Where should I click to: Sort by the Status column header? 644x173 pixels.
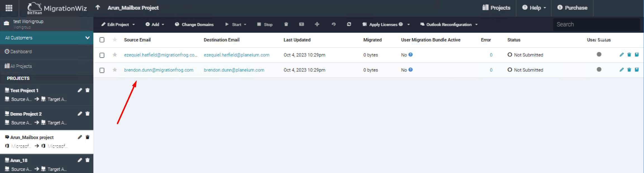514,40
